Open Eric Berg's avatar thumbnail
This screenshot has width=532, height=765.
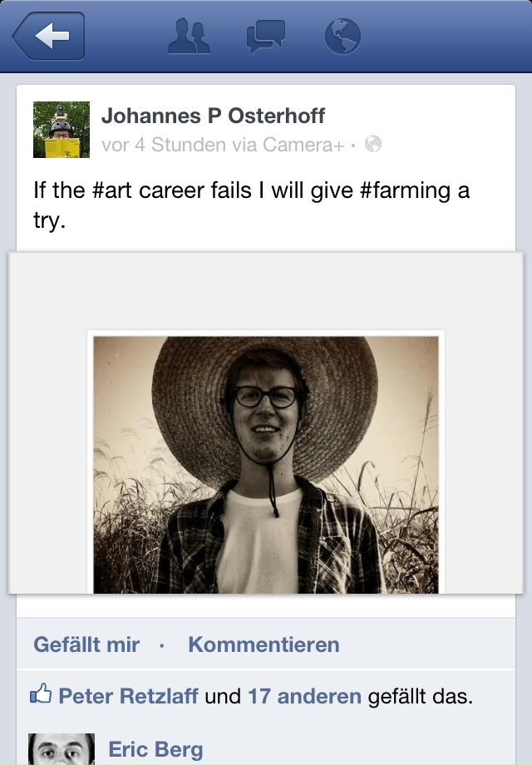pyautogui.click(x=62, y=749)
